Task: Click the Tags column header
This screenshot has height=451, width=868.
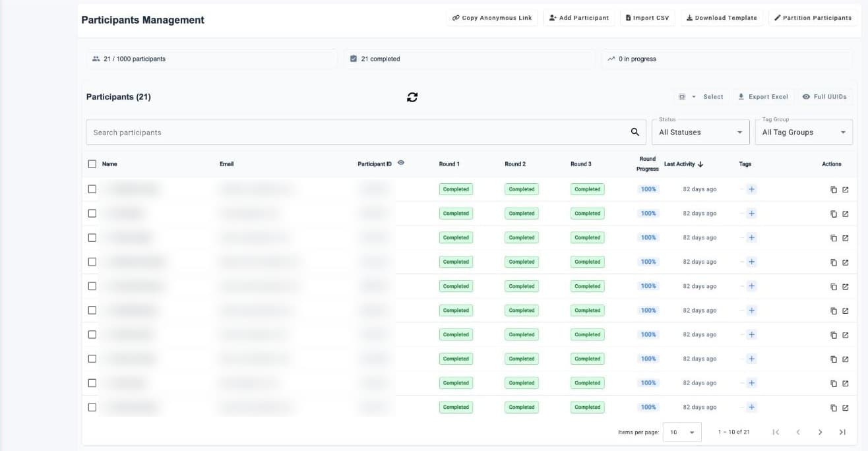Action: coord(745,164)
